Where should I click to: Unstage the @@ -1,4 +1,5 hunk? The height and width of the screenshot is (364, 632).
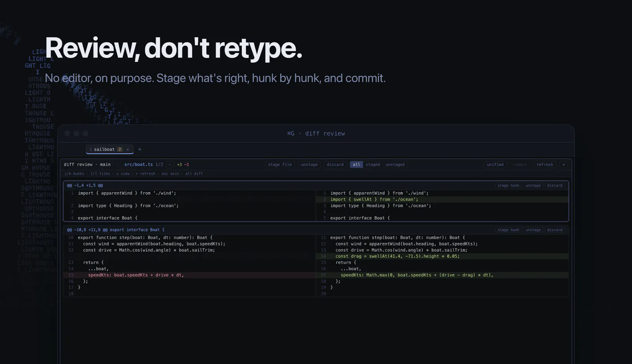pyautogui.click(x=533, y=186)
